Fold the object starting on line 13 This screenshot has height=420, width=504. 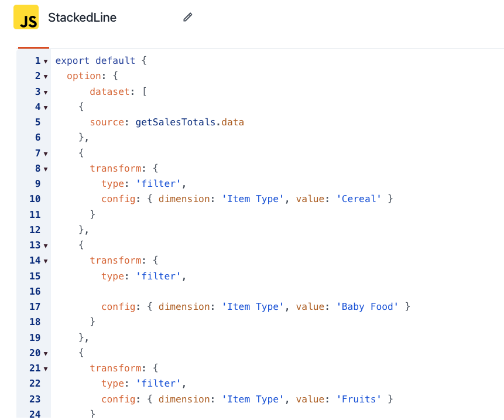(x=46, y=245)
